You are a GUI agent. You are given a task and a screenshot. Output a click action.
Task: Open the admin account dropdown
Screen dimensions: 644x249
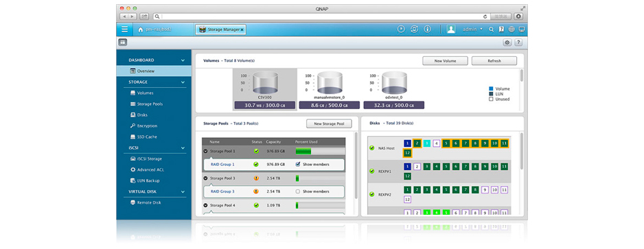(473, 29)
